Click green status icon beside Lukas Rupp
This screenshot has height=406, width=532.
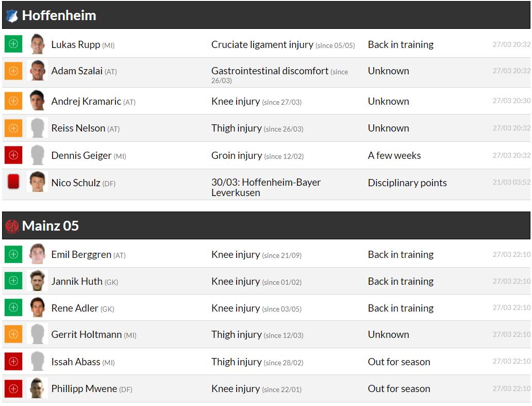[x=13, y=44]
